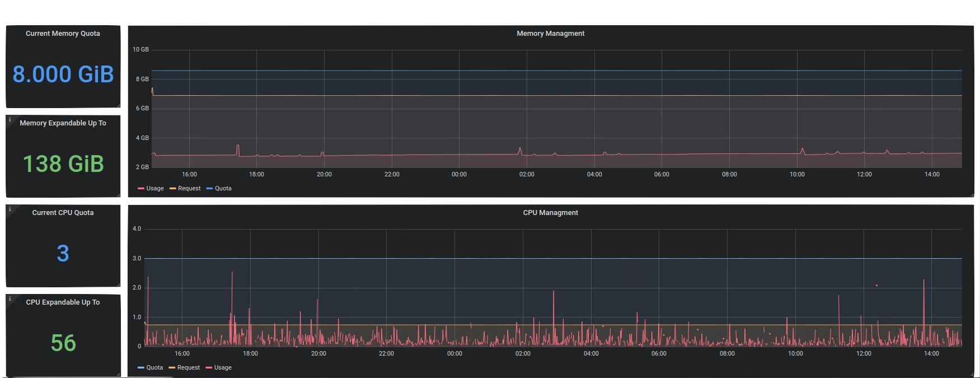The width and height of the screenshot is (980, 378).
Task: Click the 3.0 axis label in CPU chart
Action: (x=137, y=259)
